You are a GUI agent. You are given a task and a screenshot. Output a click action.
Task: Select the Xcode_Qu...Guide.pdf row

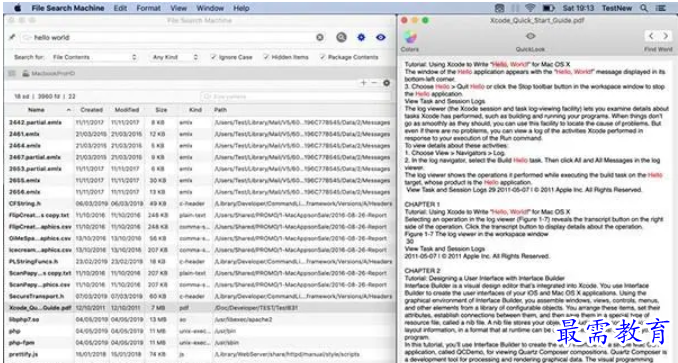(200, 308)
